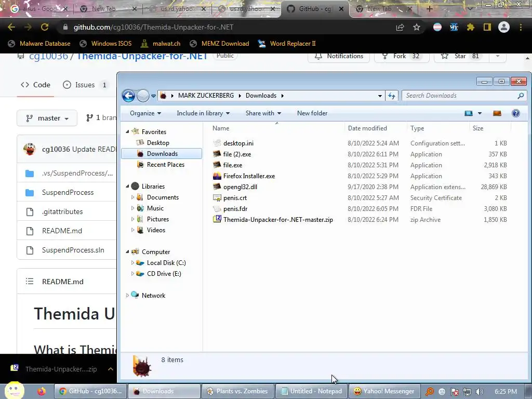Open a new Chrome tab with plus

(429, 9)
